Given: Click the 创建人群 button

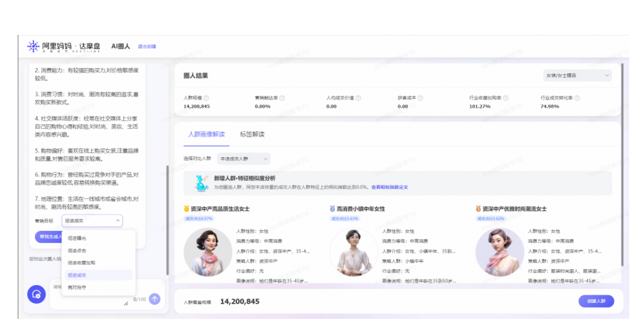Looking at the screenshot, I should pos(596,301).
